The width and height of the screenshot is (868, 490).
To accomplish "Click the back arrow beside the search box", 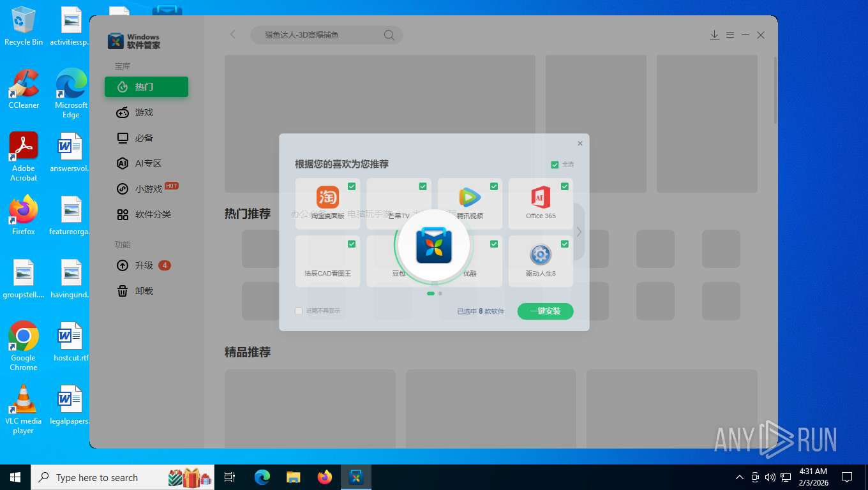I will pyautogui.click(x=232, y=34).
